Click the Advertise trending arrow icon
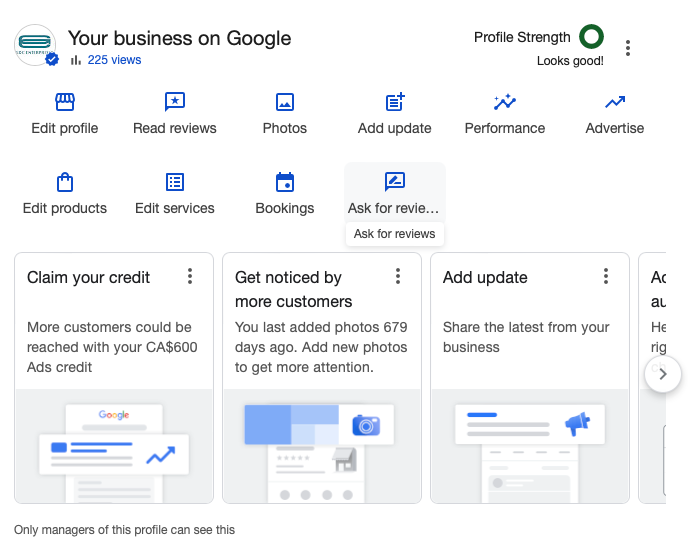 (615, 102)
